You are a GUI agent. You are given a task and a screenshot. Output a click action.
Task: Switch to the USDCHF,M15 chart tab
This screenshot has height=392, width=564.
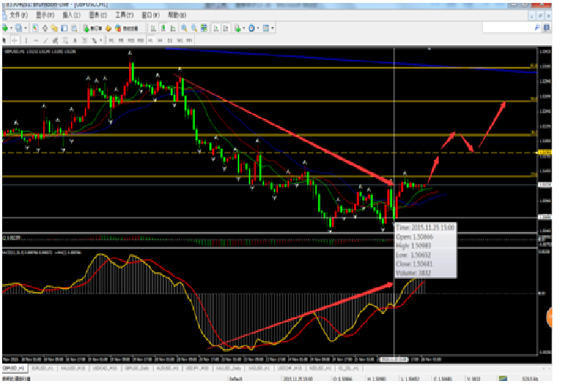click(290, 368)
